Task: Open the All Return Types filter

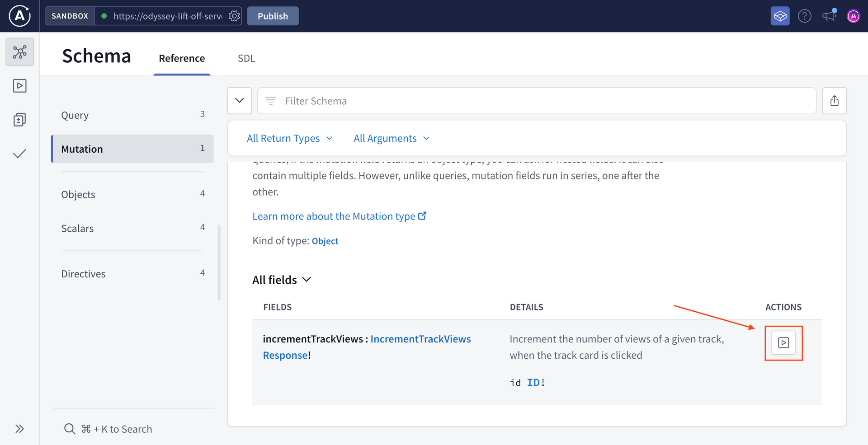Action: (289, 138)
